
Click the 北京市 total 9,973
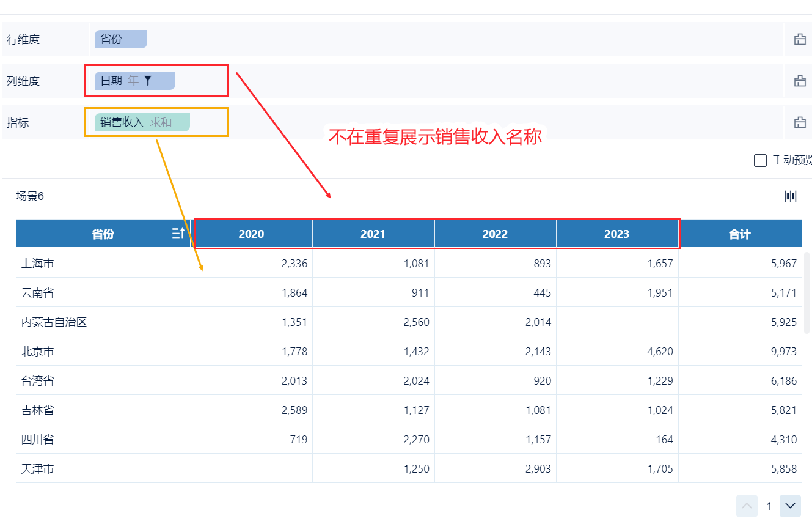[784, 352]
